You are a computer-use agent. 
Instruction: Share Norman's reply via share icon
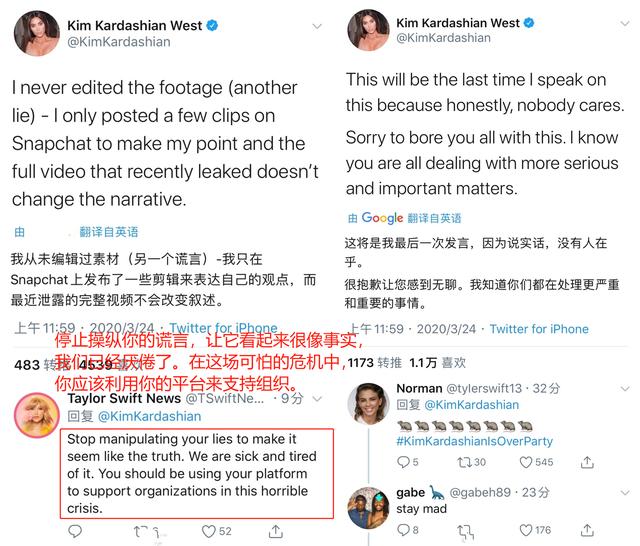click(x=587, y=462)
